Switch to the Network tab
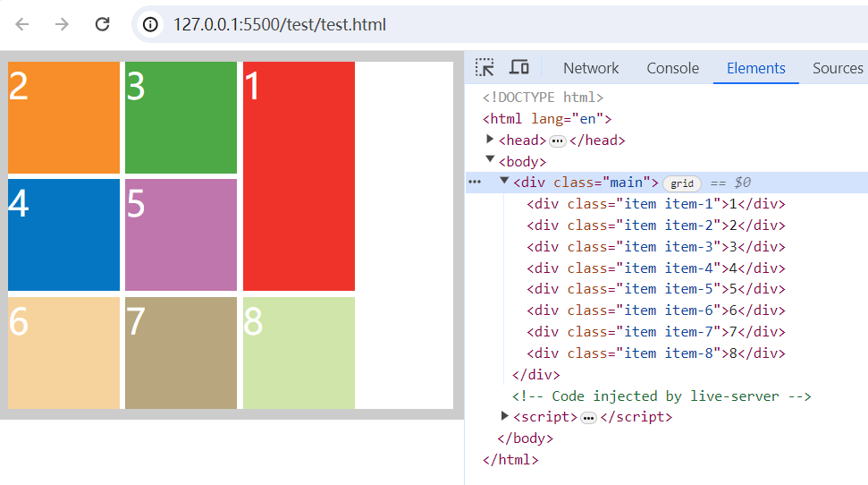 (x=591, y=68)
